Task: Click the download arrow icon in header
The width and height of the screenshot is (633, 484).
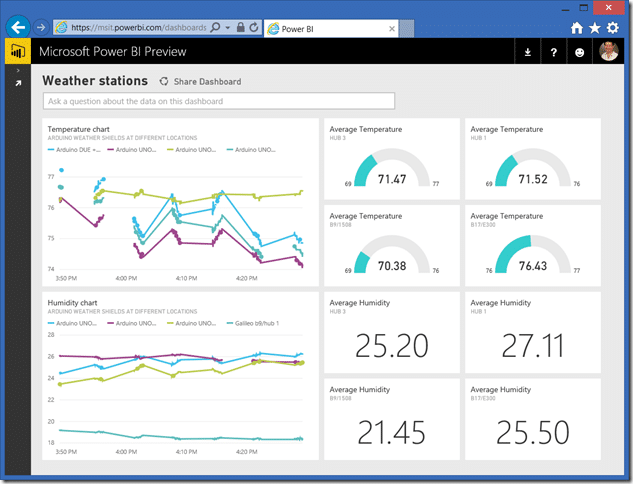Action: [528, 52]
